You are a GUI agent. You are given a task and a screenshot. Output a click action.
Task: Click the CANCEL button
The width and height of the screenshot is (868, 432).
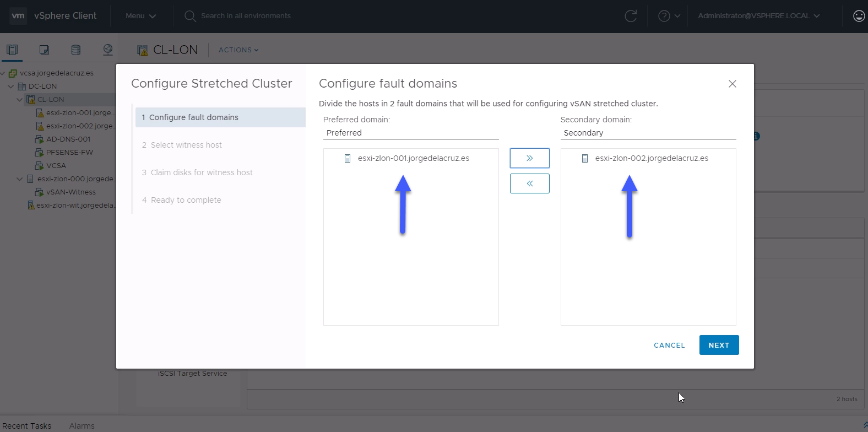pyautogui.click(x=670, y=345)
